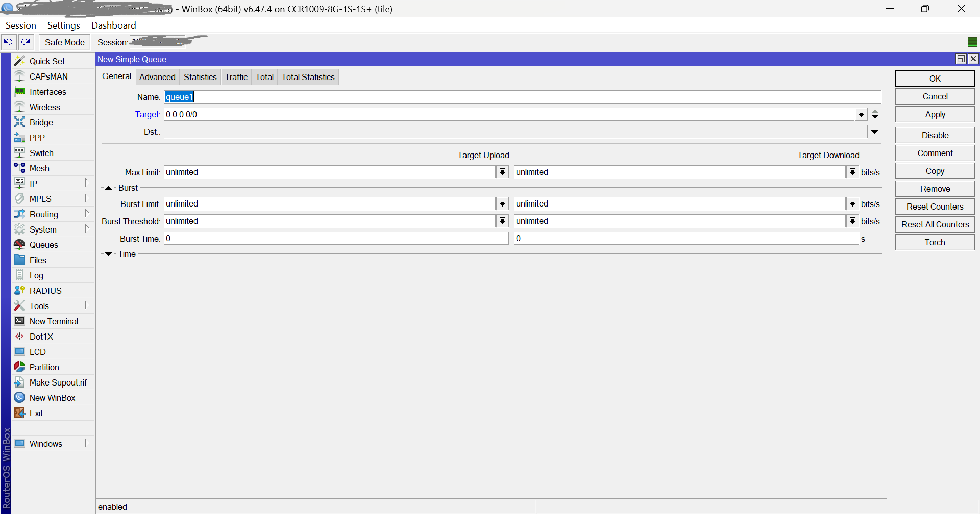Open the Session menu

(x=21, y=25)
